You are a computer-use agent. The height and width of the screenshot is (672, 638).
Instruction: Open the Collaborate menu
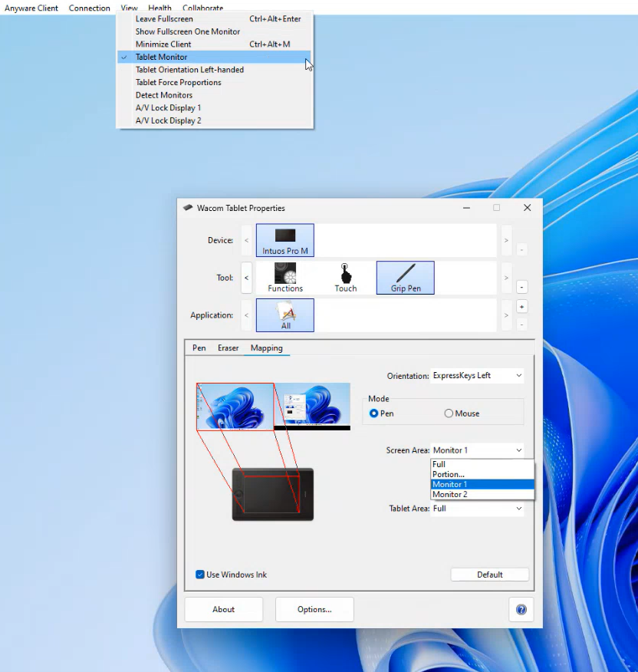tap(202, 8)
